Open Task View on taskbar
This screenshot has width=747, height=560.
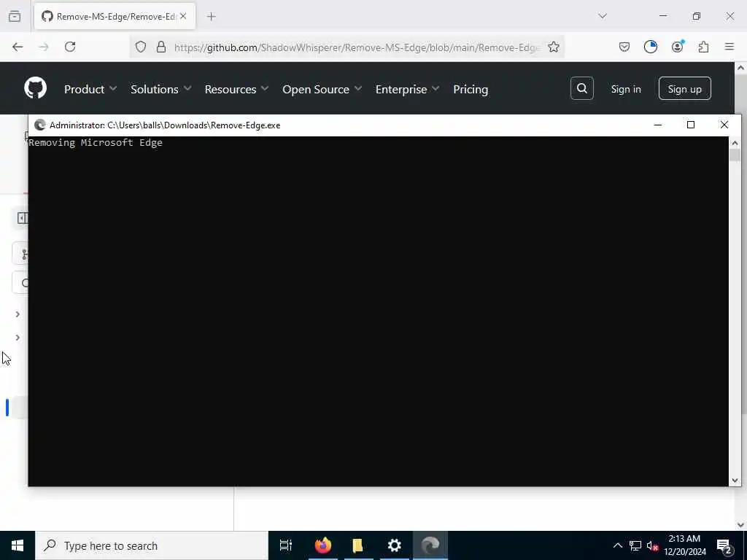(x=286, y=545)
